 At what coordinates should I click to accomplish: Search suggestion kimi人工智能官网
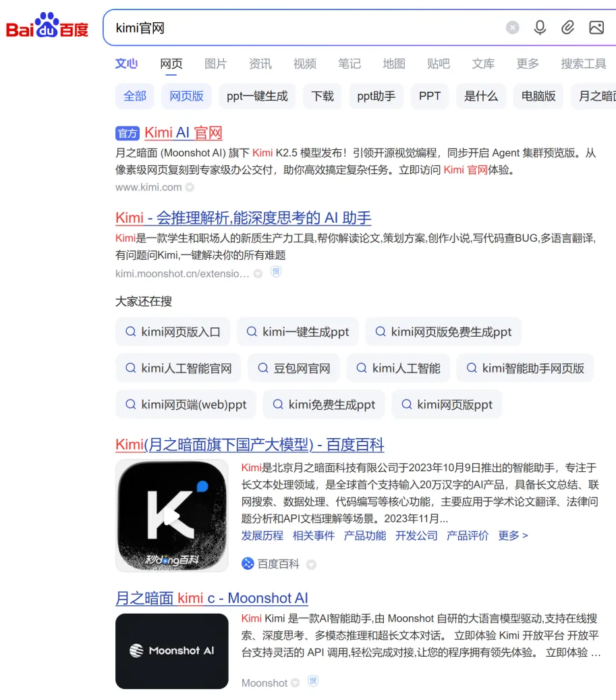(x=178, y=368)
